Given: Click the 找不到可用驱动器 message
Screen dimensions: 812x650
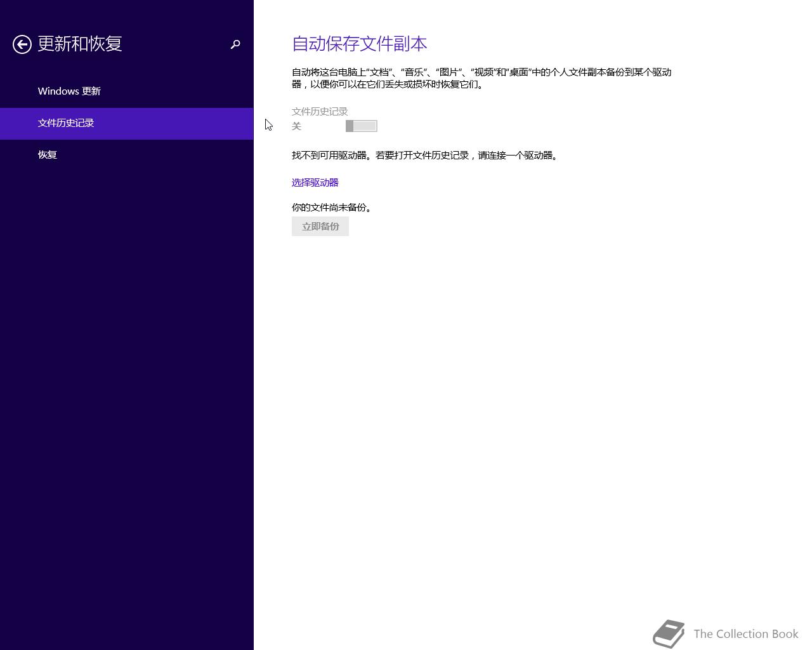Looking at the screenshot, I should pos(425,156).
